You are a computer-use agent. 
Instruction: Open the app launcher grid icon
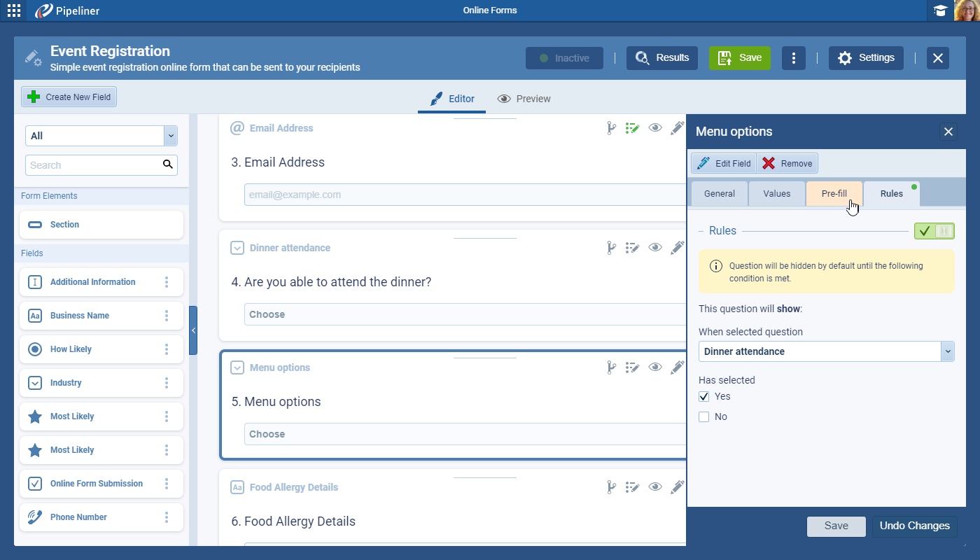click(x=13, y=10)
